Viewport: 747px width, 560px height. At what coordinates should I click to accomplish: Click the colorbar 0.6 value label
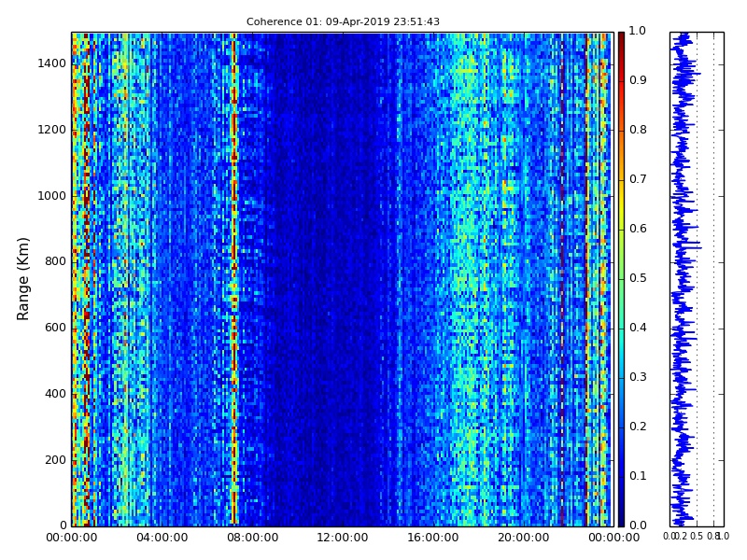point(638,229)
